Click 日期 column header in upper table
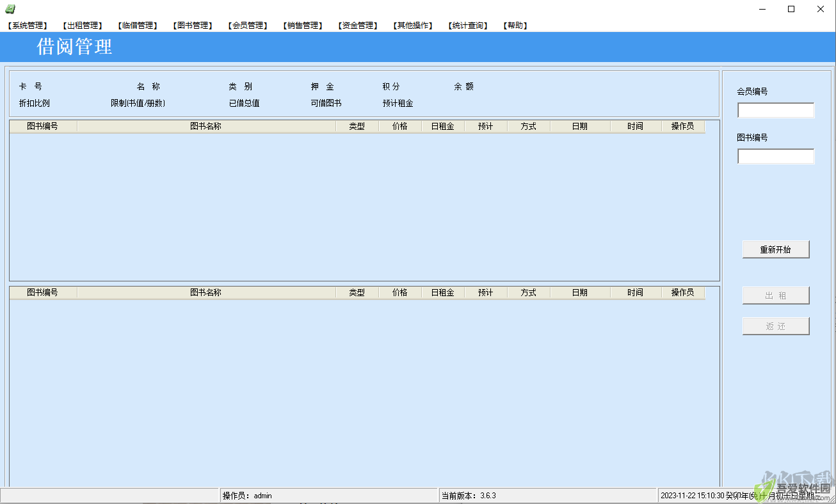 point(580,127)
